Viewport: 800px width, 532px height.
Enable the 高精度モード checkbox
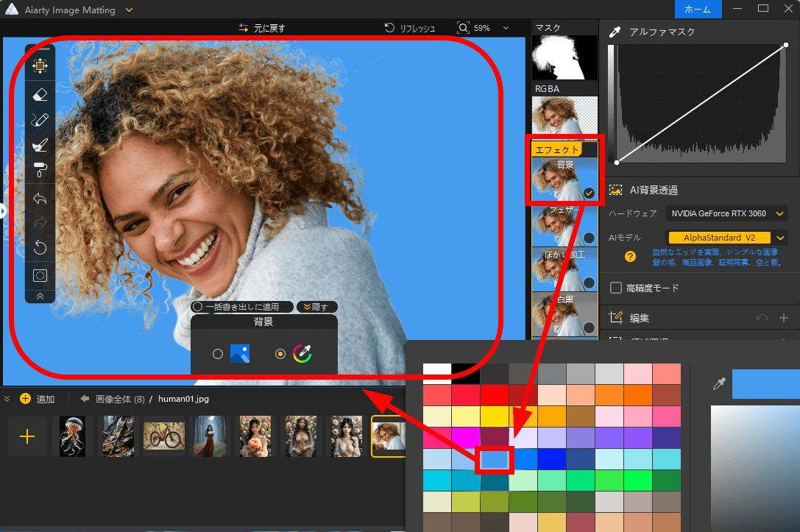[616, 288]
